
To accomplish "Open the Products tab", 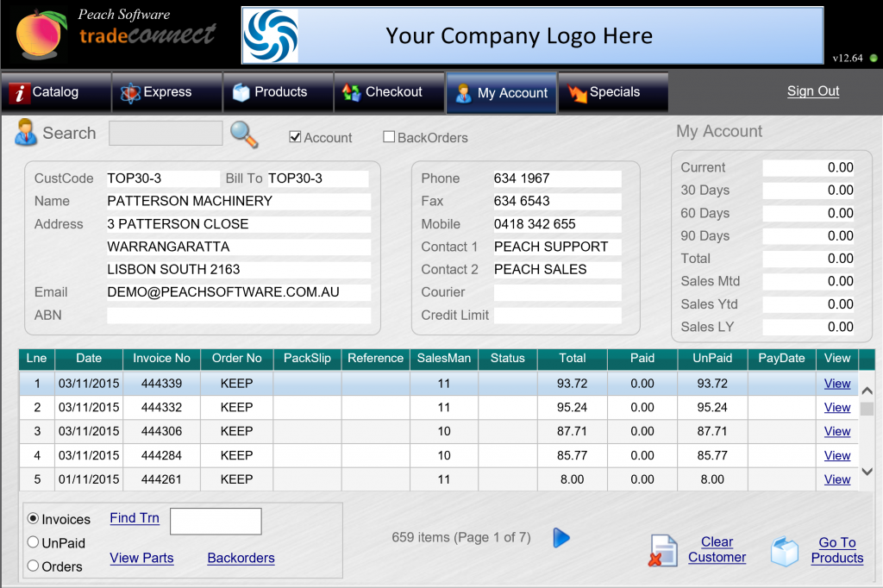I will [x=278, y=91].
